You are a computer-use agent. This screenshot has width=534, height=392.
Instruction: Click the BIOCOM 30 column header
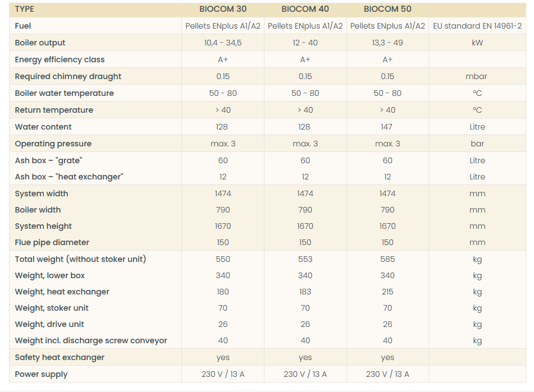click(x=223, y=9)
